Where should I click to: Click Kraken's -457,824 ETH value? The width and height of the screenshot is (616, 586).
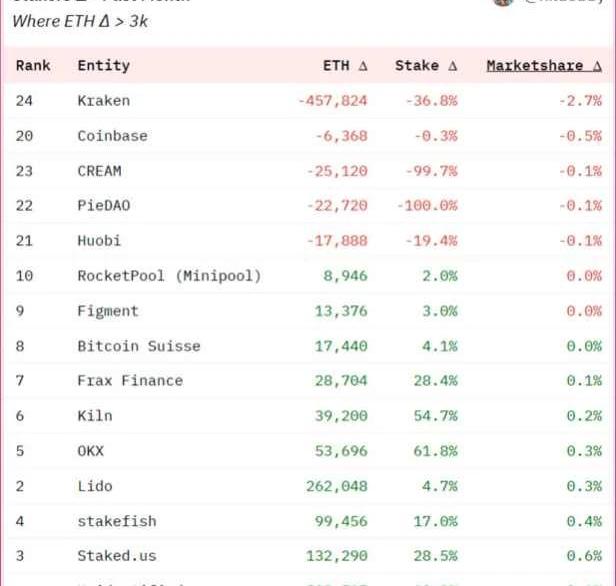(x=333, y=101)
